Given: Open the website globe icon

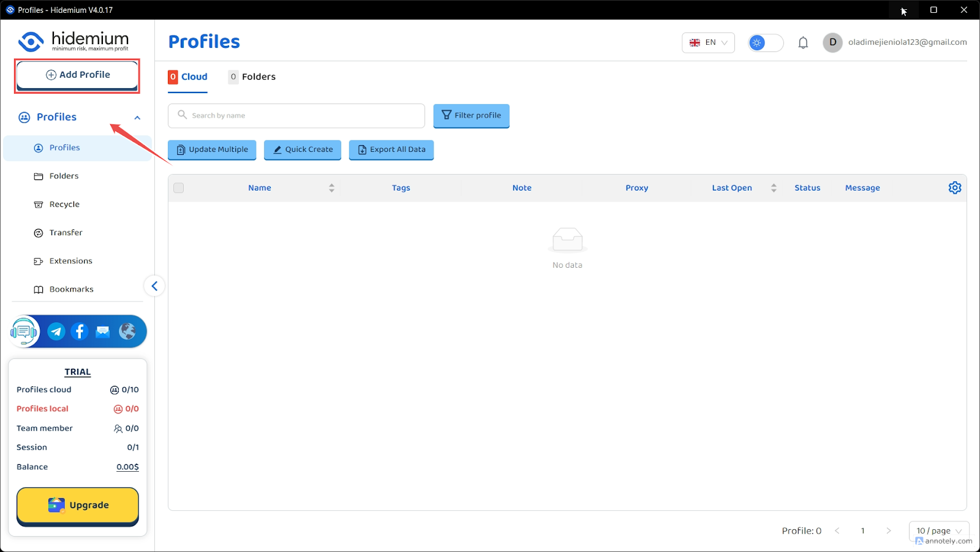Looking at the screenshot, I should [x=127, y=331].
